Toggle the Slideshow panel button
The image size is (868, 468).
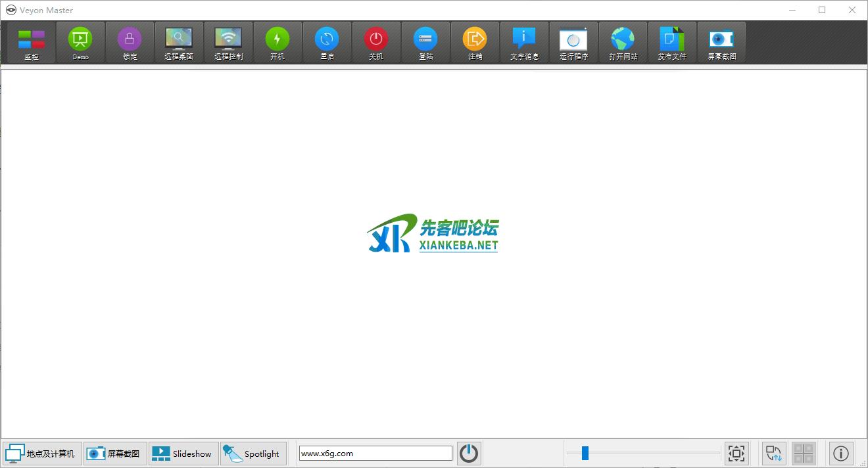pos(182,454)
